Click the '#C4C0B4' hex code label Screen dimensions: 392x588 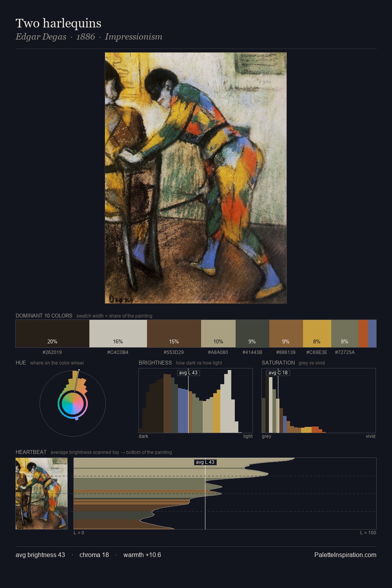(x=118, y=352)
